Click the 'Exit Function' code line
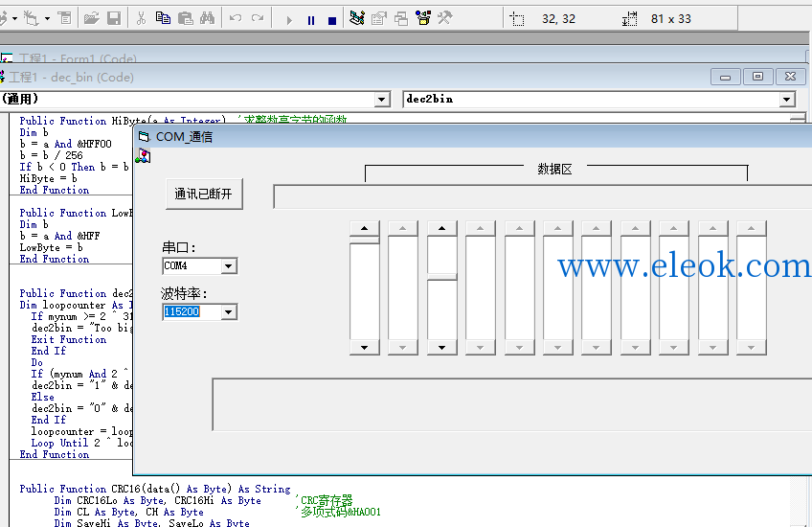Image resolution: width=812 pixels, height=527 pixels. click(x=68, y=339)
